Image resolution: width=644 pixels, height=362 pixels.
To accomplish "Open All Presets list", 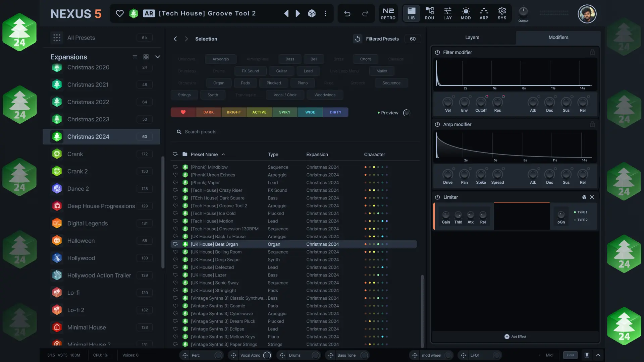I will [x=101, y=38].
